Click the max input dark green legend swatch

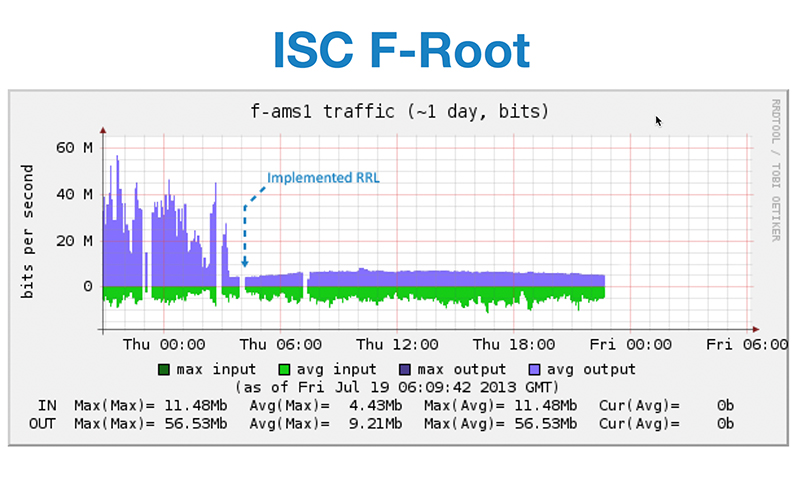(164, 369)
